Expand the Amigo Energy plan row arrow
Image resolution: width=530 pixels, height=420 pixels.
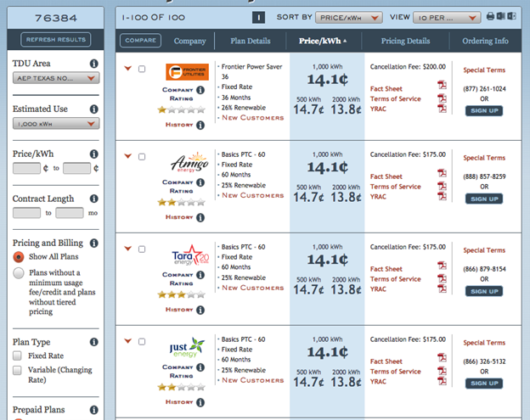coord(127,156)
